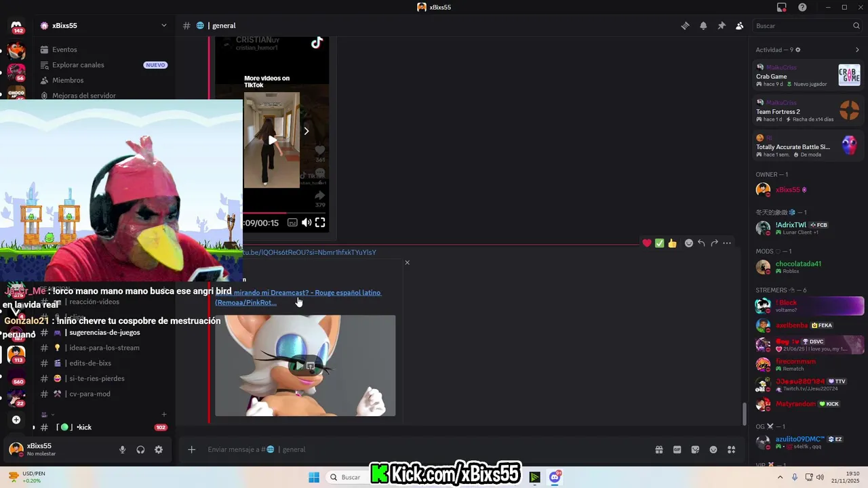Add the thumbs up reaction
This screenshot has width=868, height=488.
coord(672,243)
